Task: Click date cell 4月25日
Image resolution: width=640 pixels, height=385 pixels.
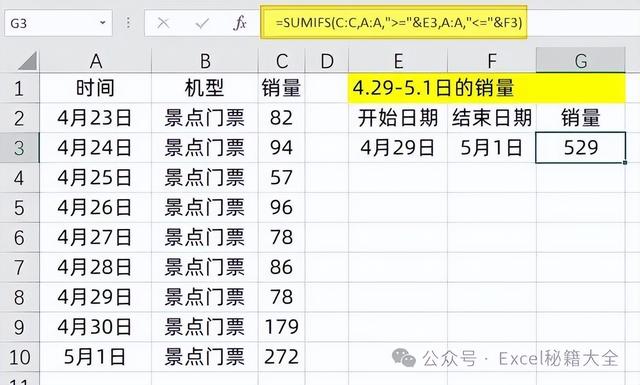Action: pos(96,178)
